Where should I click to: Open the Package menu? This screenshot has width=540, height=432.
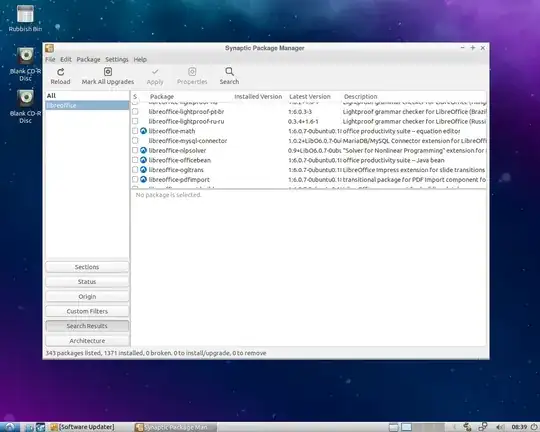(89, 60)
